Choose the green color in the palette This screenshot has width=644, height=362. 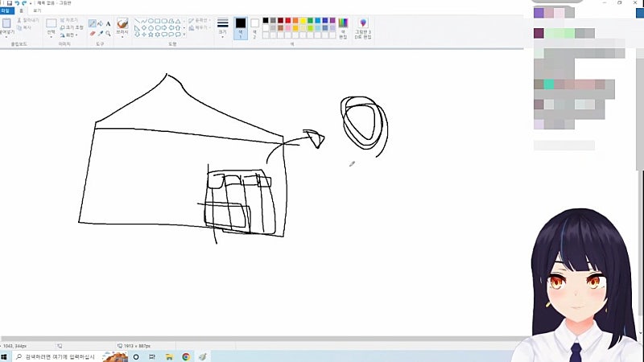pos(310,21)
